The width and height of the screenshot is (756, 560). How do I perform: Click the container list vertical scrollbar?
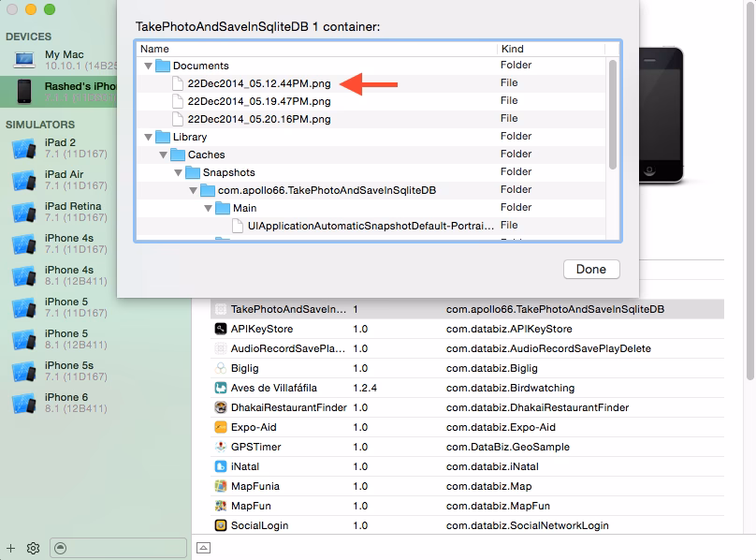(x=613, y=114)
